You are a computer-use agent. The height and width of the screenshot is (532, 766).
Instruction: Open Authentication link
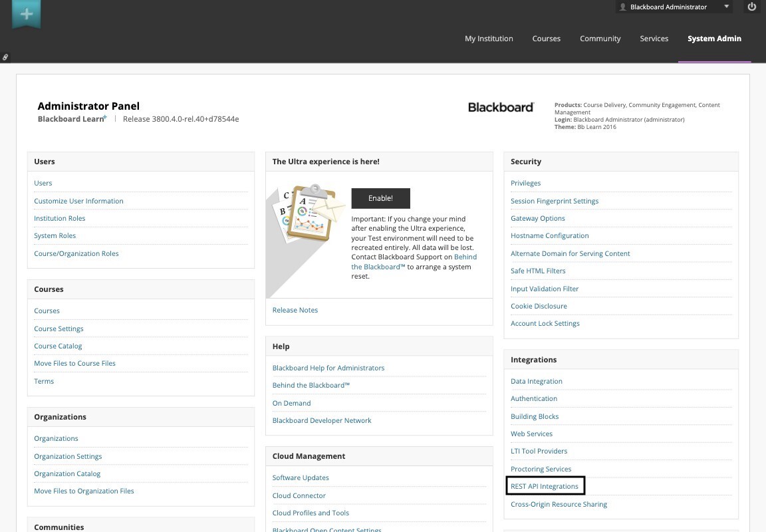(x=534, y=398)
